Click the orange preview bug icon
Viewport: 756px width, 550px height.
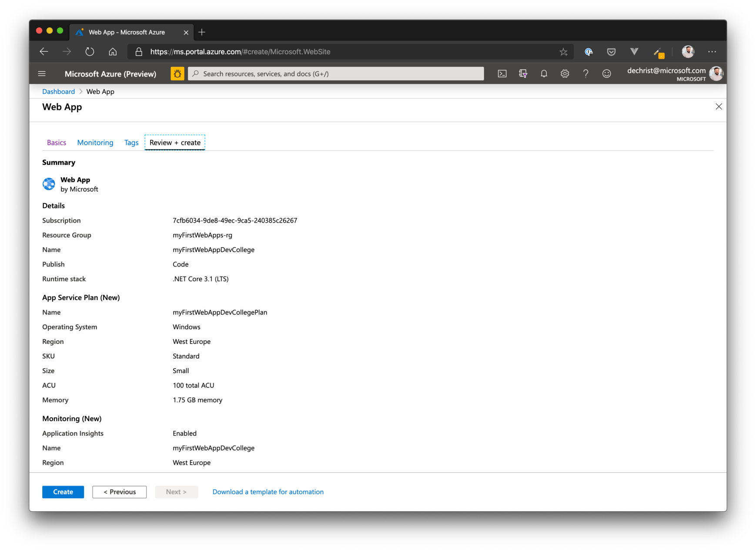click(177, 74)
